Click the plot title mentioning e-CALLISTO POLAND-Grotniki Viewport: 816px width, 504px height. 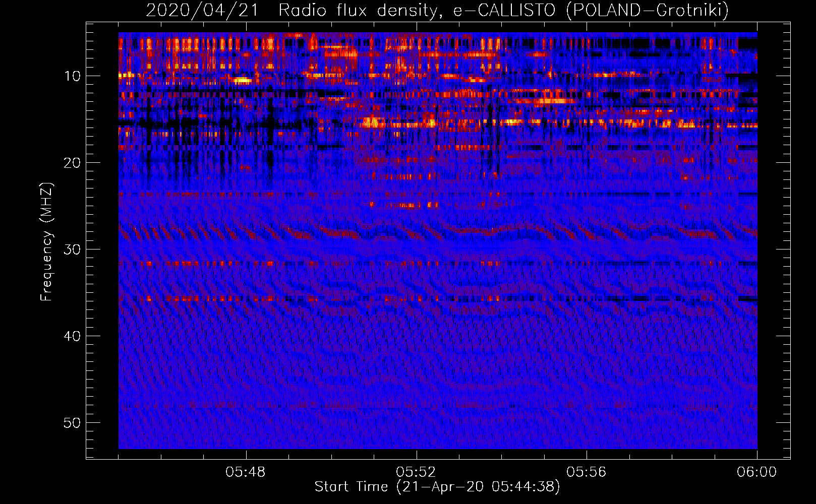[437, 10]
